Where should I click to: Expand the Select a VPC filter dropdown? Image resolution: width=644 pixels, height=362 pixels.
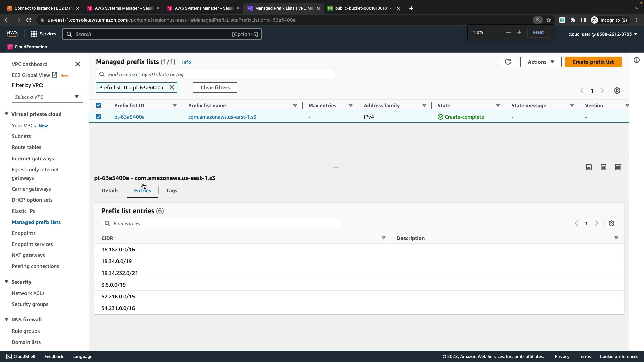pyautogui.click(x=47, y=97)
